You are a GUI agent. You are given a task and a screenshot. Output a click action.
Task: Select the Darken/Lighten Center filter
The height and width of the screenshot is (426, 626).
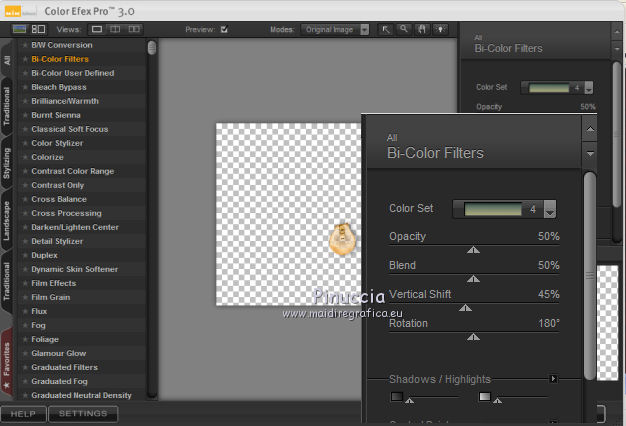pos(75,227)
